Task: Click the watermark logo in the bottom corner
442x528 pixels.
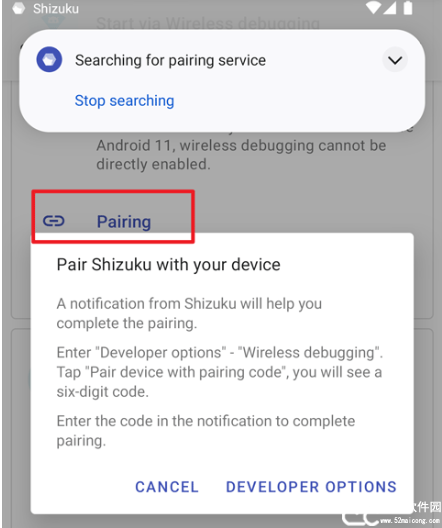Action: 392,514
